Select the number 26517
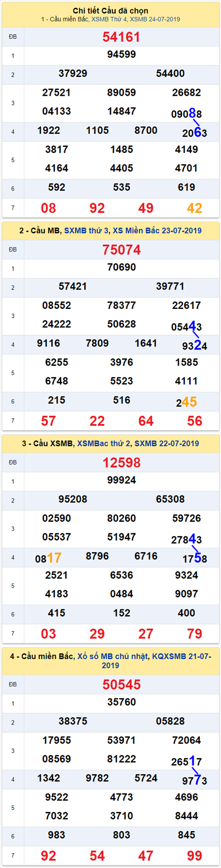Image resolution: width=221 pixels, height=868 pixels. [x=186, y=761]
